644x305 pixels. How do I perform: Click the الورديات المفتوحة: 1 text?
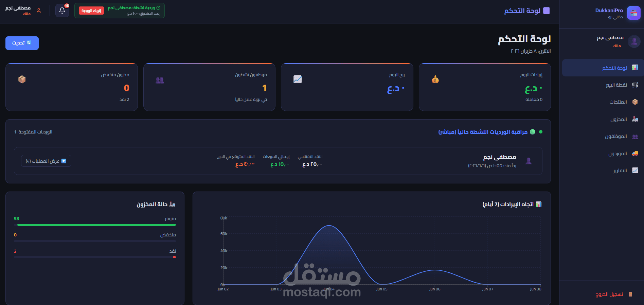click(33, 132)
